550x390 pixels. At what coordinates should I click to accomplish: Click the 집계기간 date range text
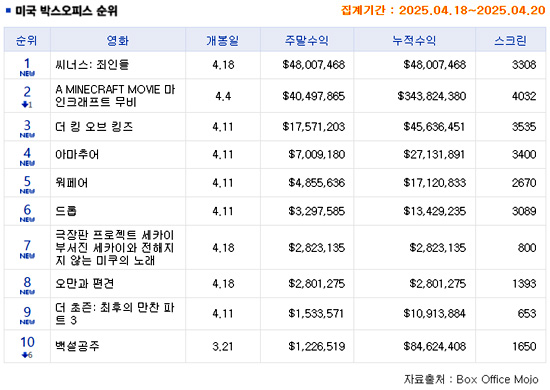click(443, 10)
